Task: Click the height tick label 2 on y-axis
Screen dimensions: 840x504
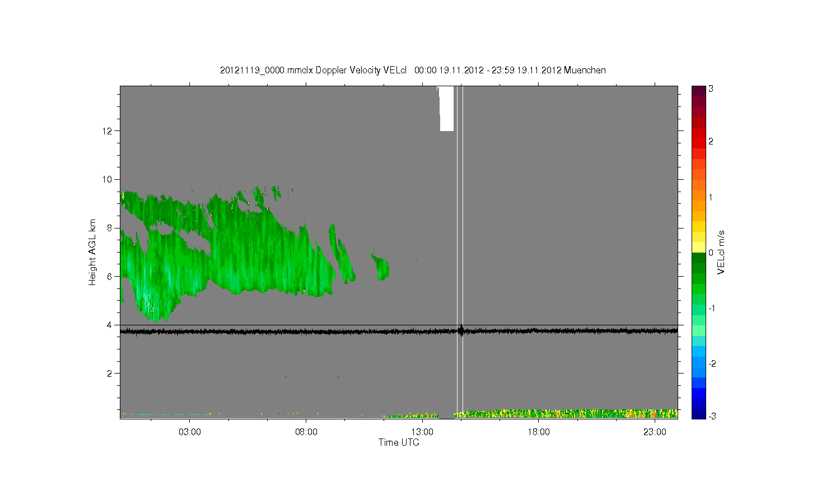Action: (x=110, y=374)
